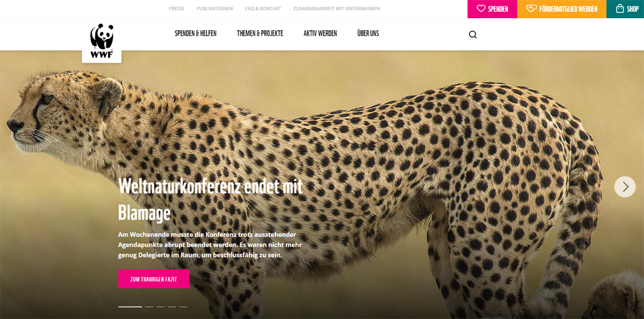Click the shopping bag Shop icon
Viewport: 644px width, 319px height.
click(620, 9)
